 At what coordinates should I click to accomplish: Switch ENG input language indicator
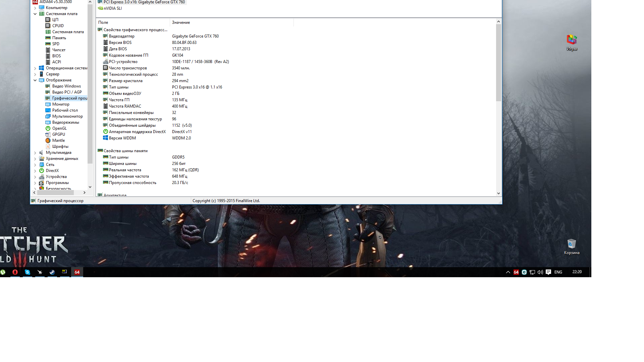[558, 272]
